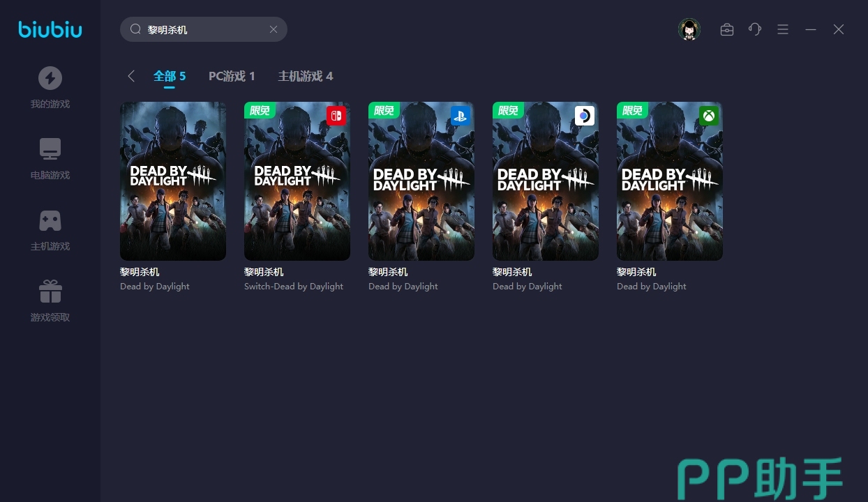868x502 pixels.
Task: Select the PC Dead by Daylight cover
Action: tap(173, 181)
